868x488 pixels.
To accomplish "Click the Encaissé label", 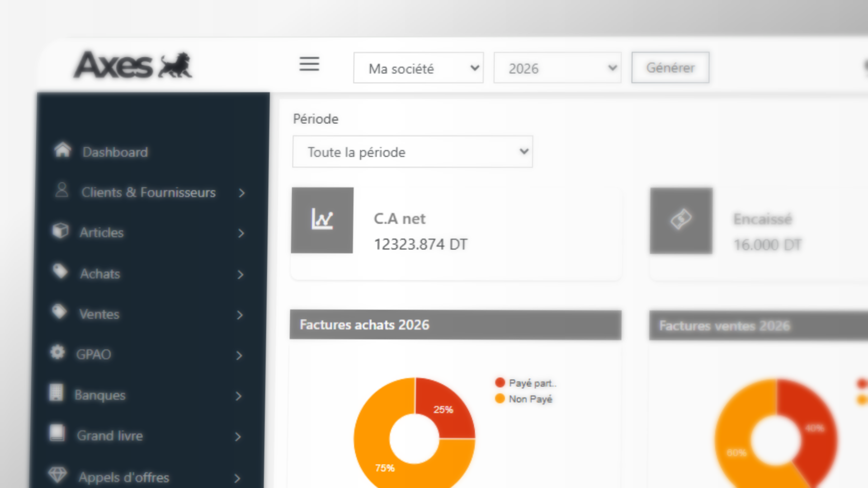I will 763,219.
